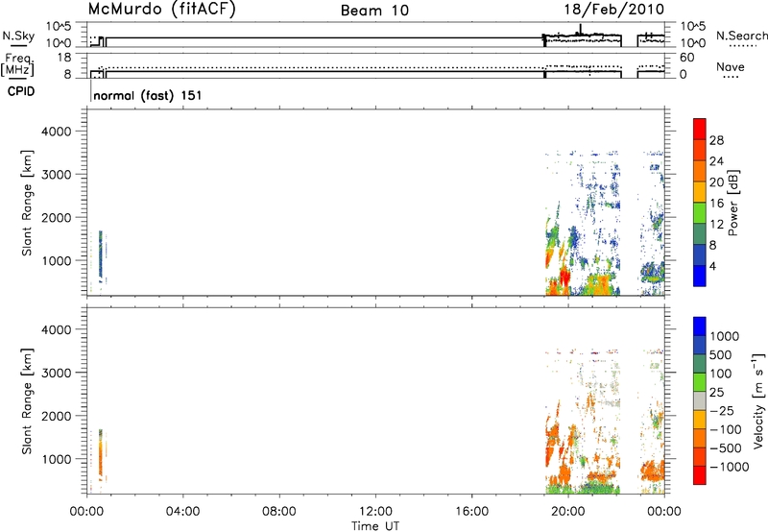Viewport: 768px width, 532px height.
Task: Click the "1000" range tick in velocity panel
Action: (57, 459)
